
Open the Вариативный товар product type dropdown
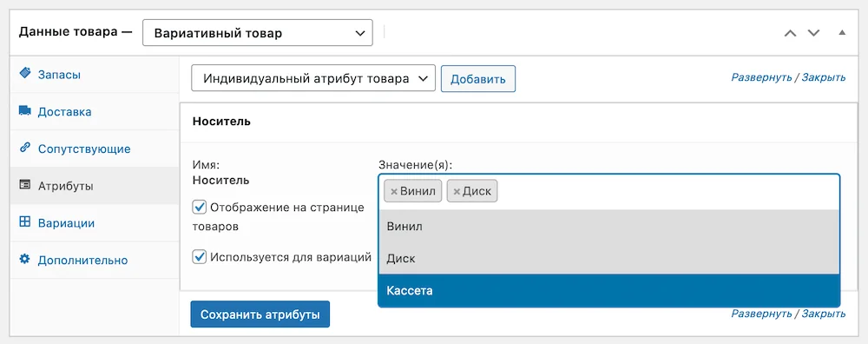258,33
